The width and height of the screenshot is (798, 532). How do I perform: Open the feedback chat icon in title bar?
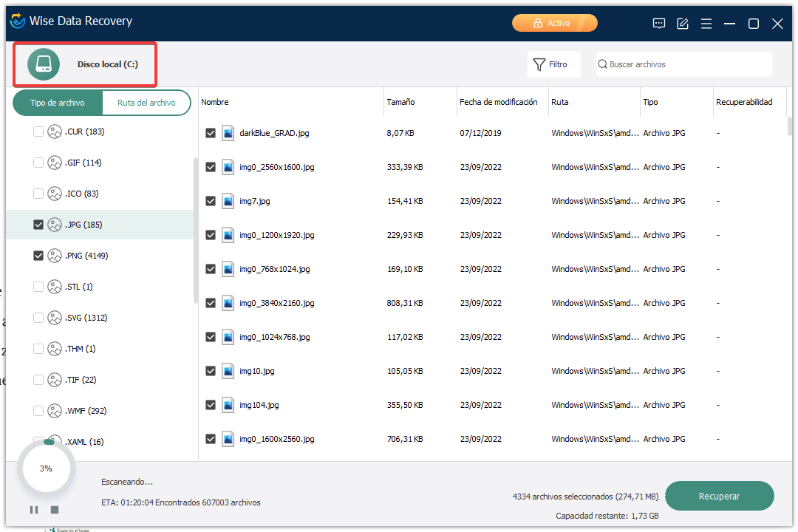[659, 24]
